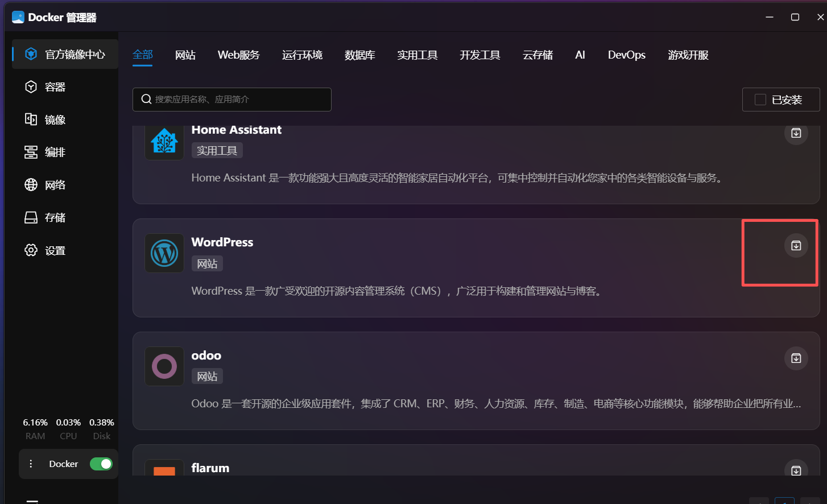This screenshot has width=827, height=504.
Task: Open 官方镜像中心 in the sidebar
Action: (65, 55)
